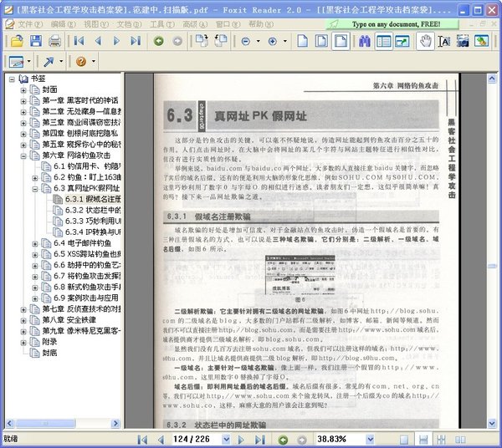
Task: Select facing pages layout in status bar
Action: (460, 440)
